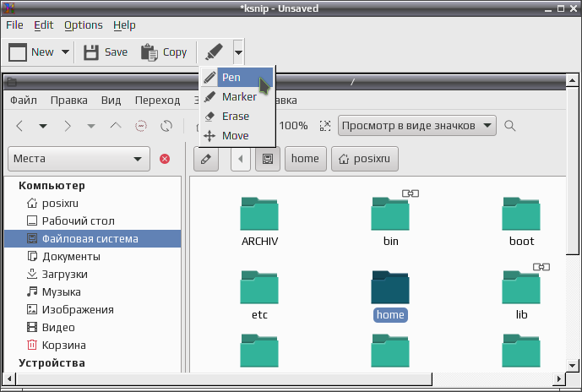The image size is (582, 392).
Task: Select posixru in the sidebar
Action: [92, 203]
